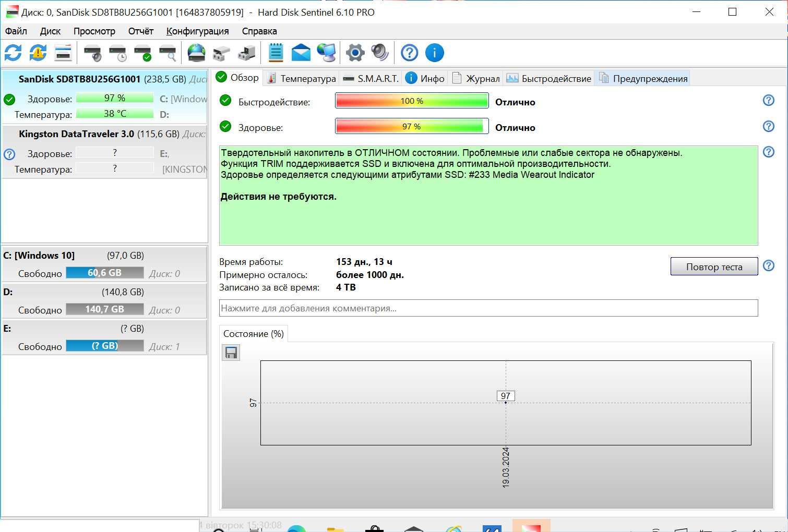Click the blue info circle toolbar icon
The width and height of the screenshot is (788, 532).
[x=435, y=53]
